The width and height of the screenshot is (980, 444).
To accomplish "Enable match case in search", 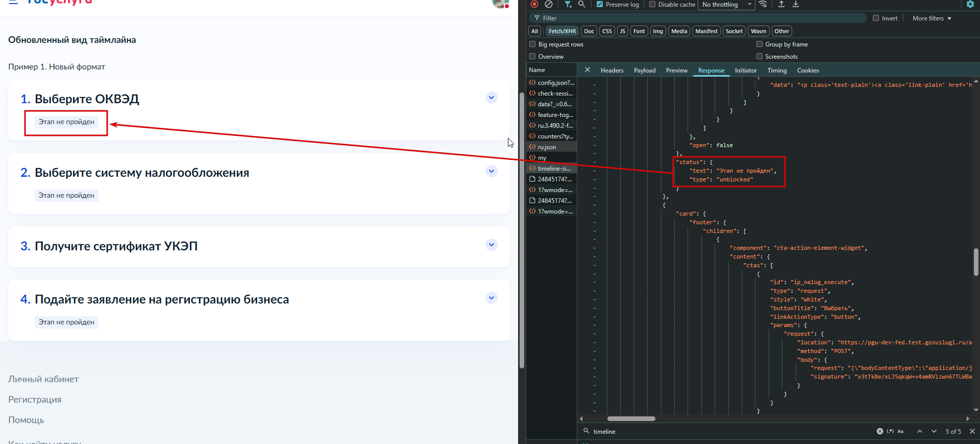I will (900, 431).
